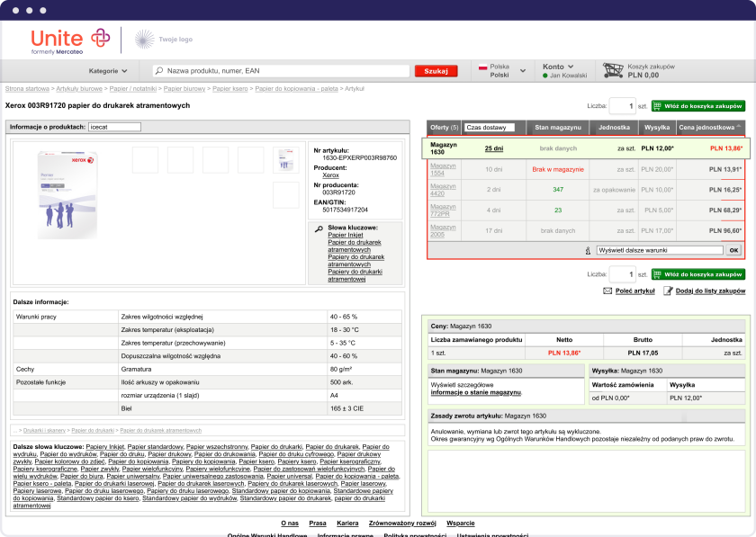
Task: Click the Xerox producer link
Action: 330,175
